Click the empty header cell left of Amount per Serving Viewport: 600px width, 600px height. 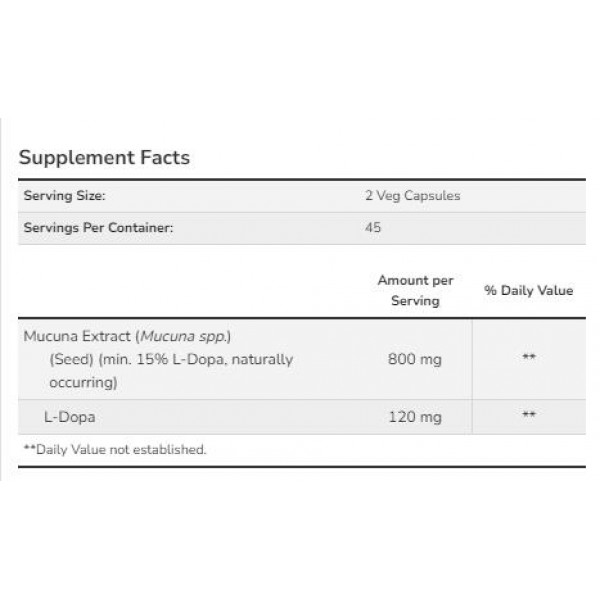(x=185, y=291)
